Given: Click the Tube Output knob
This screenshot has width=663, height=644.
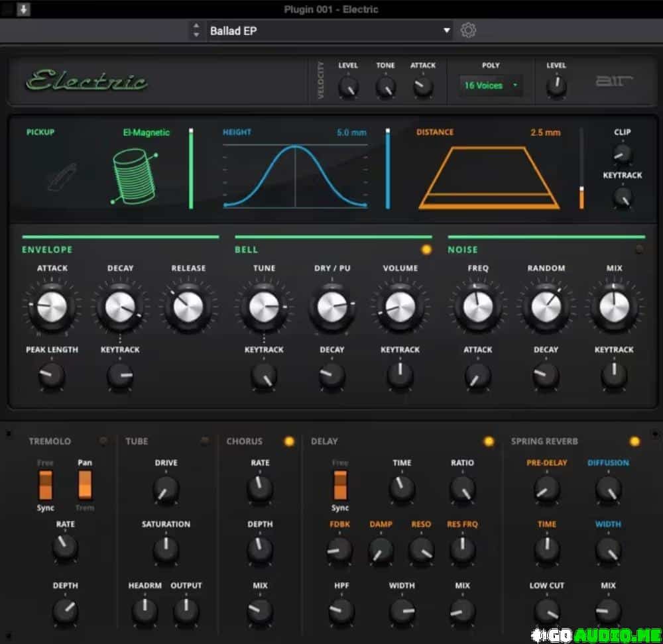Looking at the screenshot, I should (x=186, y=611).
